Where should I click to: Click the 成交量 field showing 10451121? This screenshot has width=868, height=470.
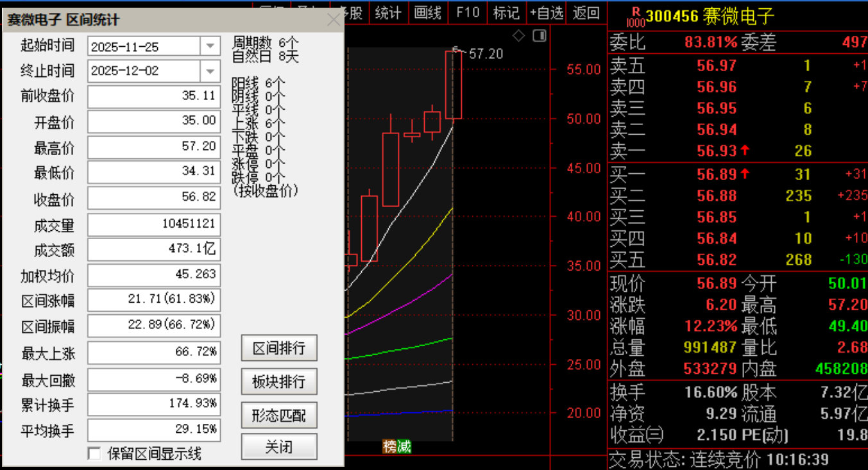pyautogui.click(x=154, y=224)
